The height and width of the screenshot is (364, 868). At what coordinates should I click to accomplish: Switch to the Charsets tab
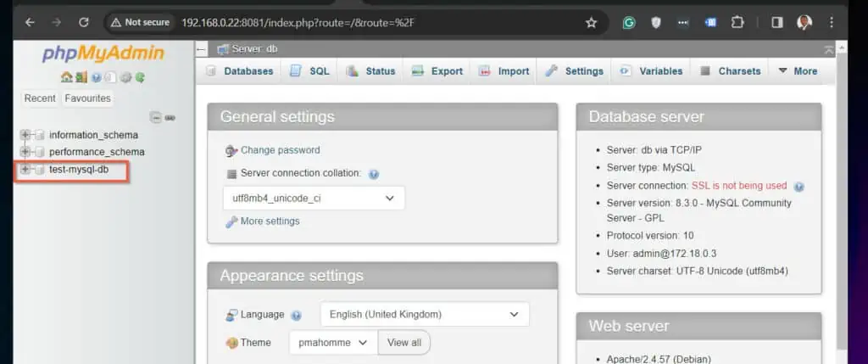point(731,71)
